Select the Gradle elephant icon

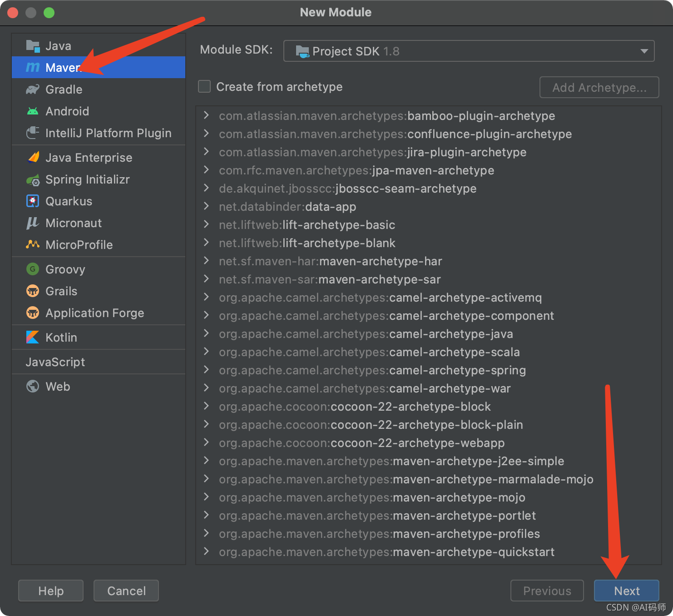pyautogui.click(x=33, y=89)
